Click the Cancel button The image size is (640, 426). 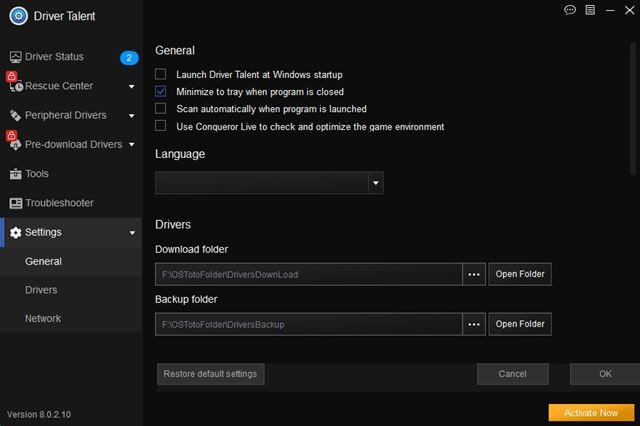513,374
